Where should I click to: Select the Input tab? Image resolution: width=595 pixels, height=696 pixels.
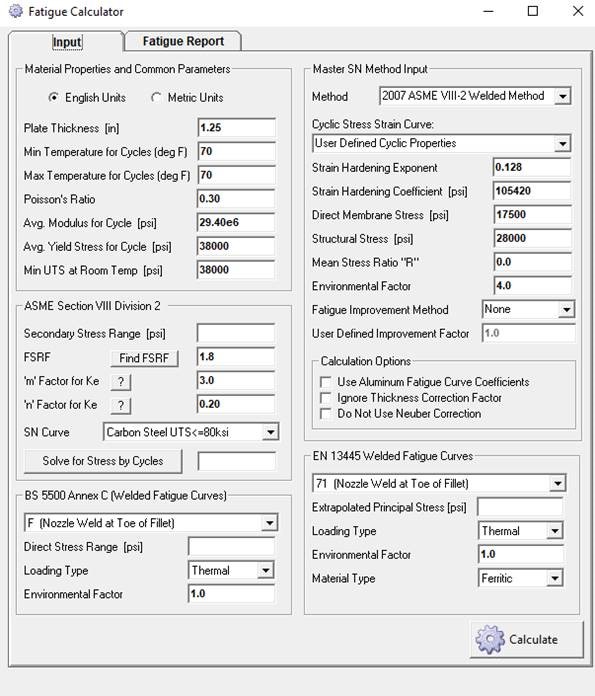pyautogui.click(x=67, y=42)
